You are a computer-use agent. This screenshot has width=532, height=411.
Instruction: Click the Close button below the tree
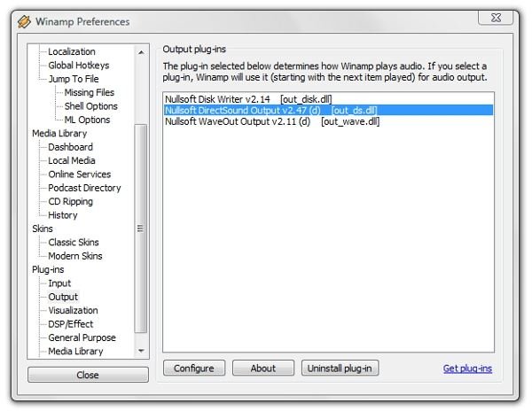[88, 375]
